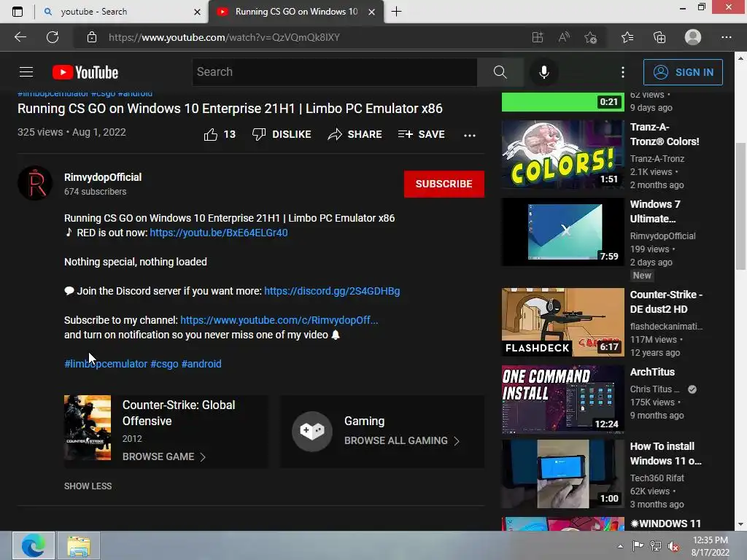Click the Action Center flag tray icon

(638, 546)
